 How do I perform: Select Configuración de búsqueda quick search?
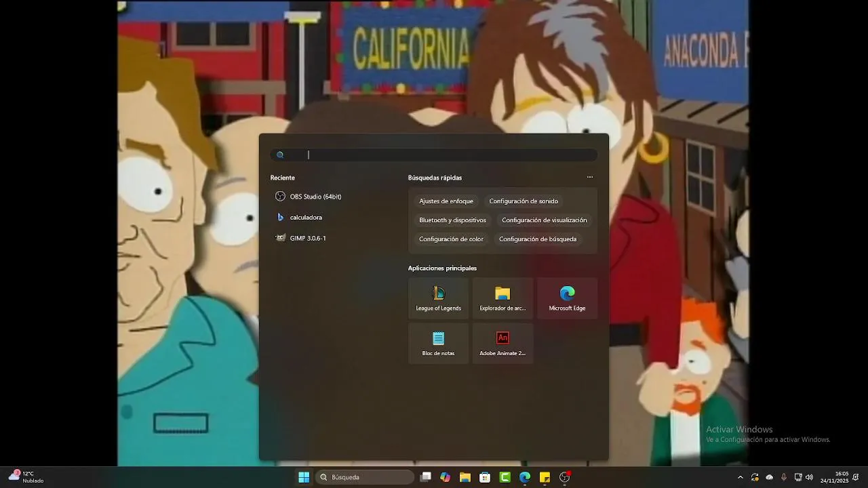click(538, 239)
